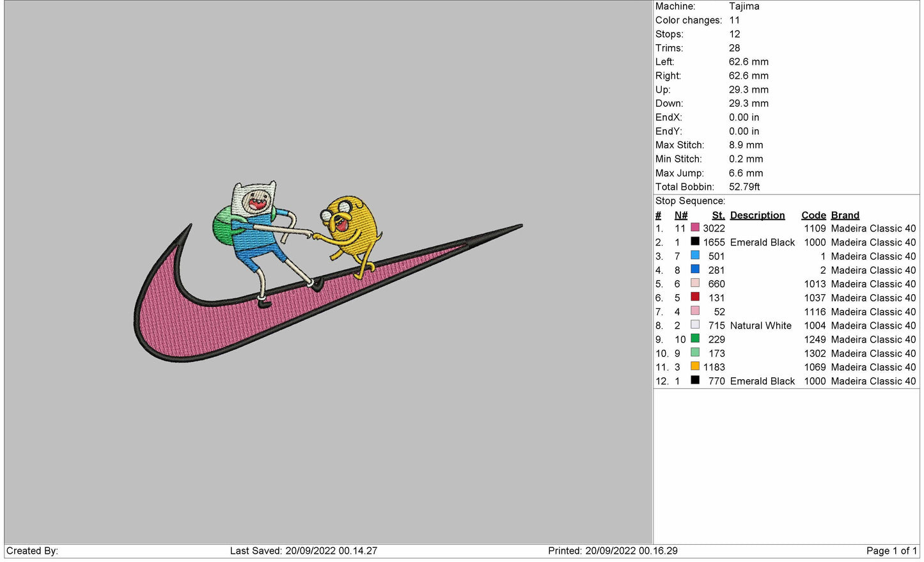Click the Brand column header

click(x=845, y=215)
